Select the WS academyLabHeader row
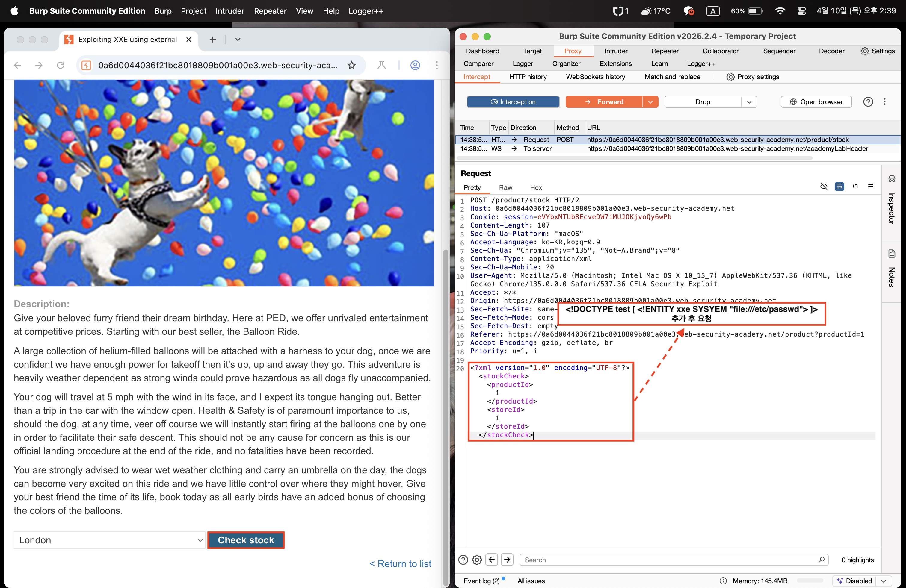The width and height of the screenshot is (906, 588). pyautogui.click(x=678, y=149)
